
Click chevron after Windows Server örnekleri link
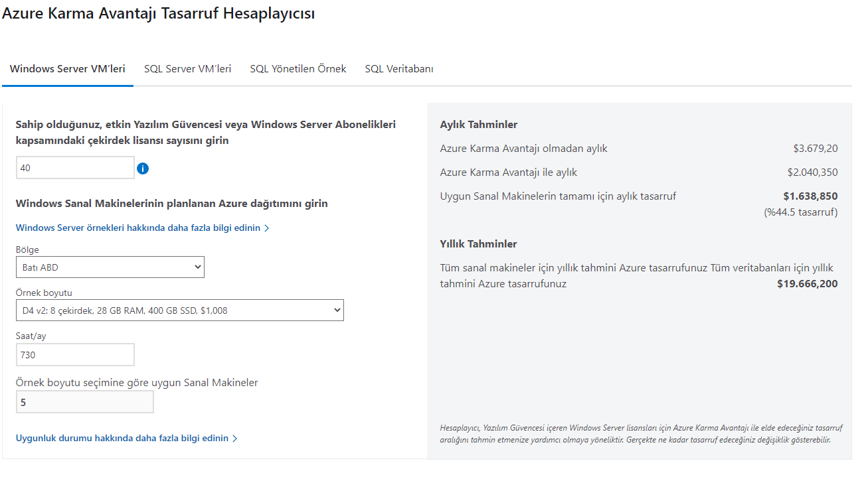[267, 228]
